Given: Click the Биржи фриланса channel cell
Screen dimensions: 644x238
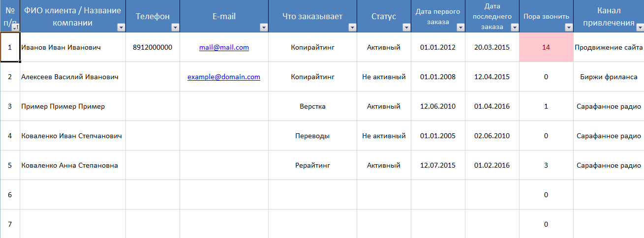Looking at the screenshot, I should pos(609,77).
